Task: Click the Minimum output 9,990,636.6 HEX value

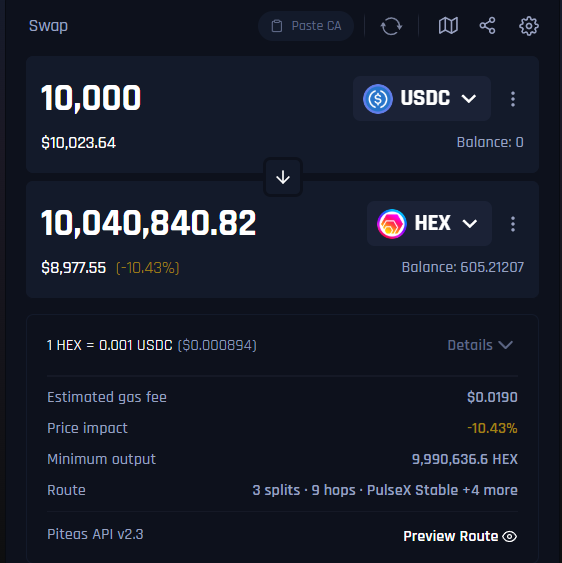Action: pyautogui.click(x=465, y=459)
